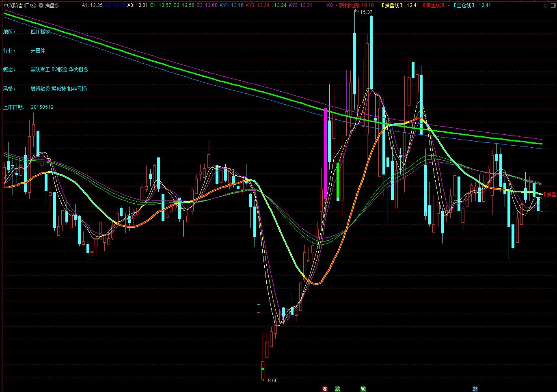This screenshot has height=392, width=557.
Task: Click the red 【操盘 label at right edge
Action: tap(550, 195)
